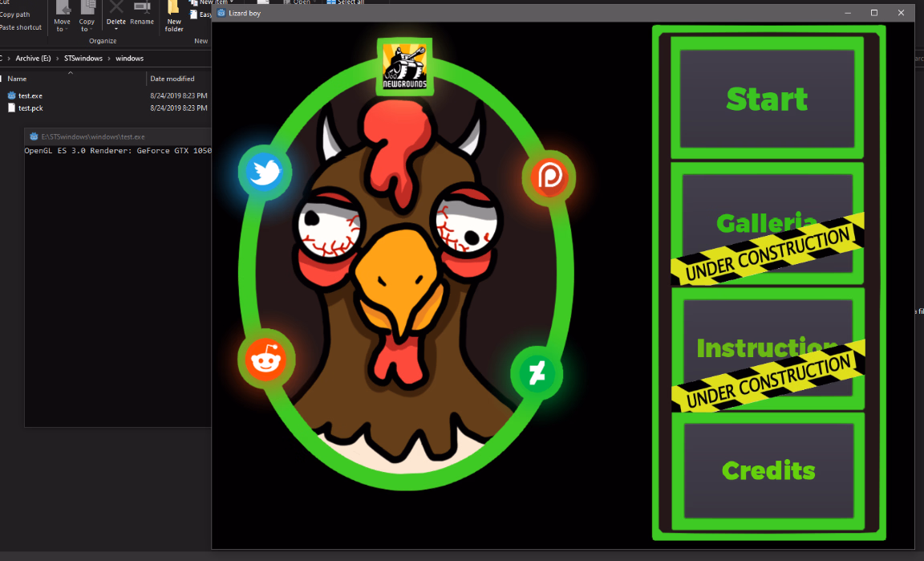Click the console window Godot icon
This screenshot has height=561, width=924.
click(x=34, y=136)
